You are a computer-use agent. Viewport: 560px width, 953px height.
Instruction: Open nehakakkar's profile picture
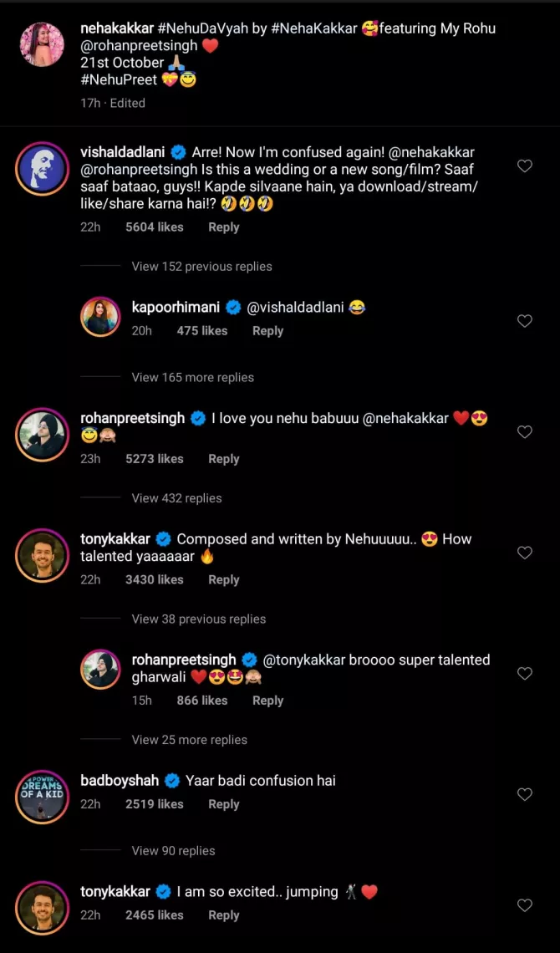42,44
